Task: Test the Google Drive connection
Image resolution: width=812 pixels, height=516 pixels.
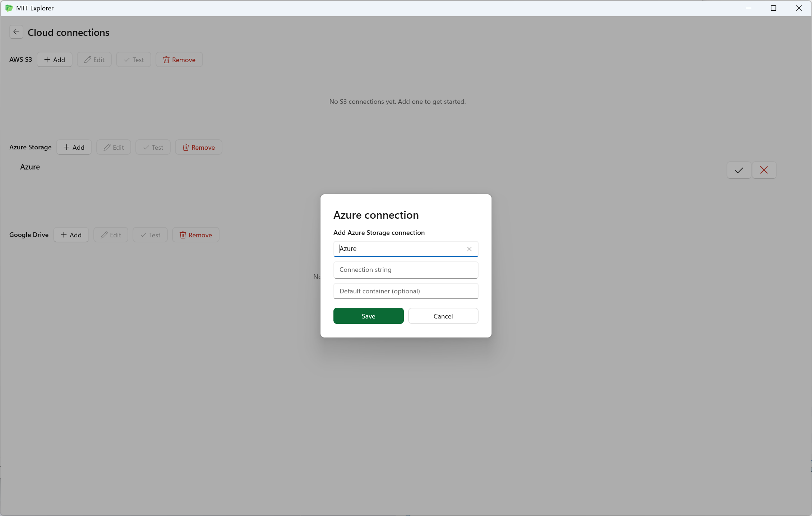Action: point(150,235)
